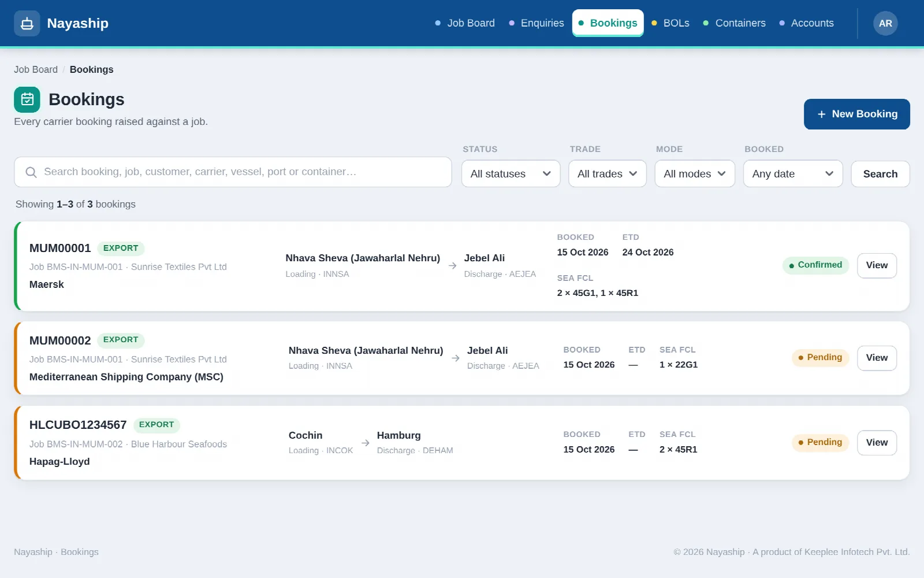This screenshot has height=578, width=924.
Task: Click the New Booking button
Action: [x=857, y=114]
